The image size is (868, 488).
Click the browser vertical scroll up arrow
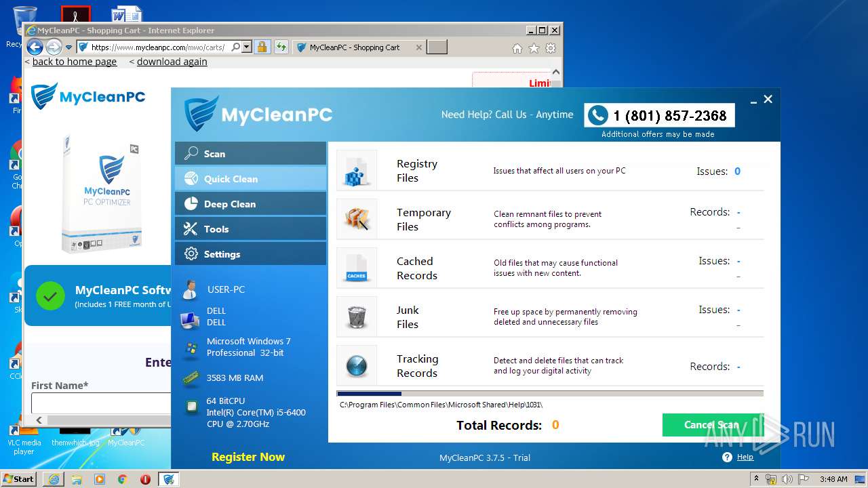coord(556,72)
